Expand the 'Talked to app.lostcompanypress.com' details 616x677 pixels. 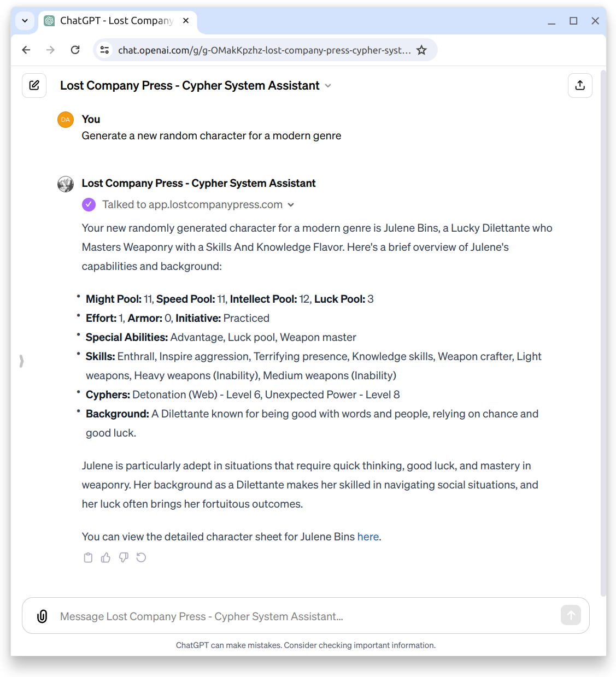[291, 205]
